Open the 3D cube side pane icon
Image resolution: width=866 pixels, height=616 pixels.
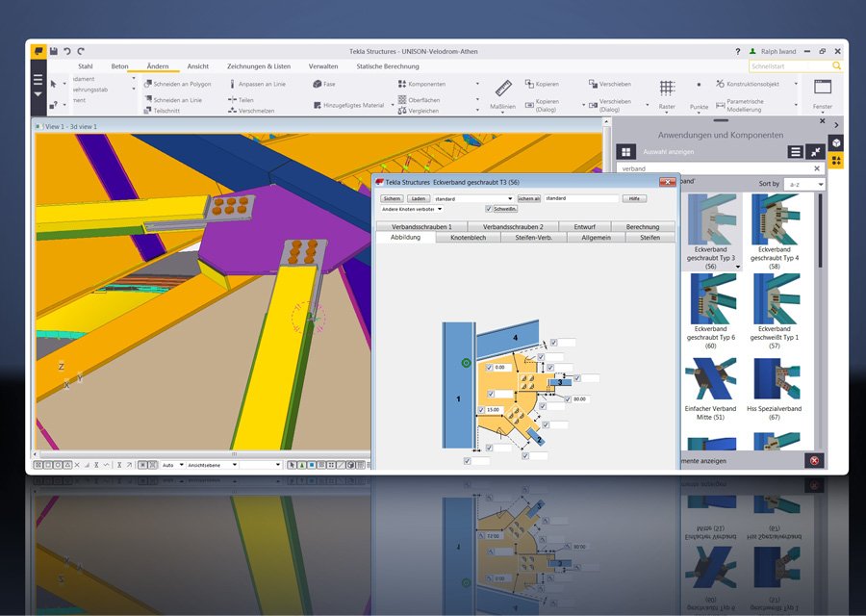tap(836, 143)
